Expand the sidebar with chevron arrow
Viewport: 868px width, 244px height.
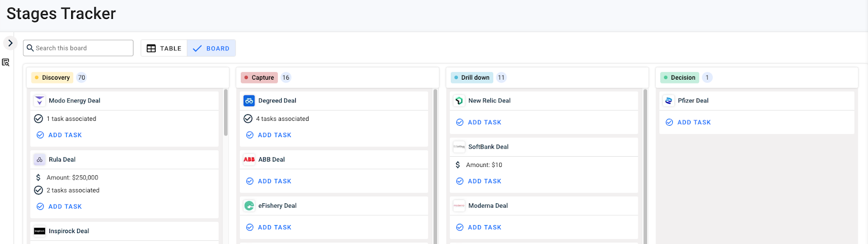(x=10, y=43)
